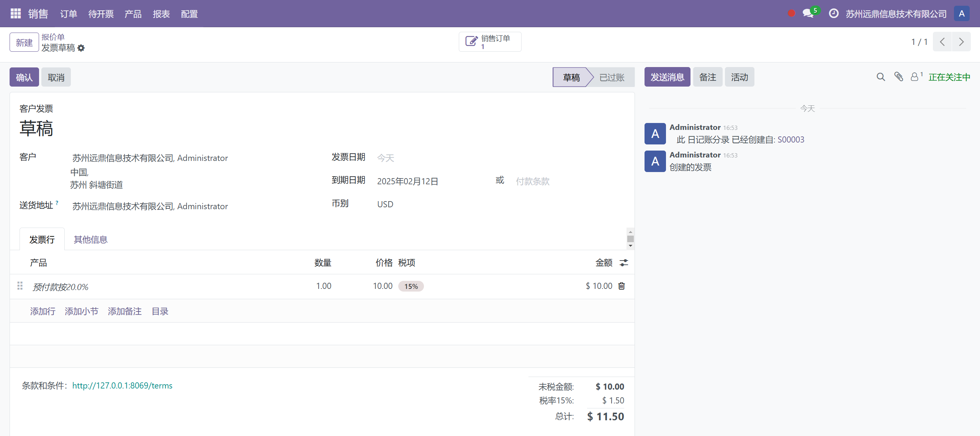Delete the invoice line with trash icon
Image resolution: width=980 pixels, height=436 pixels.
622,286
